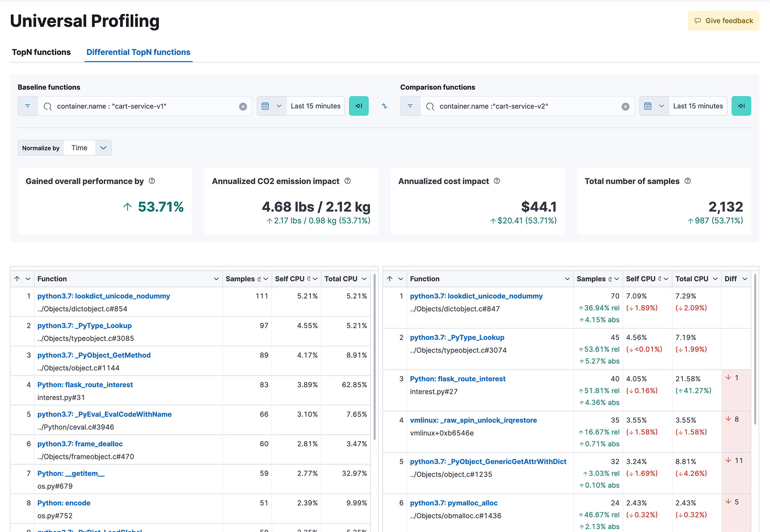Open comparison Total CPU column options
Viewport: 770px width, 532px height.
coord(715,279)
